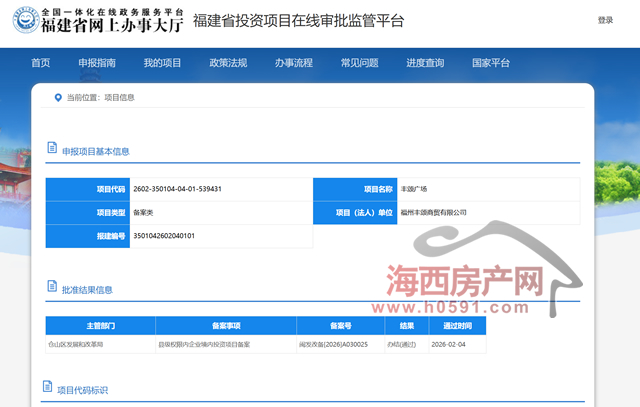Open 进度查询 from the navigation bar

click(x=425, y=63)
